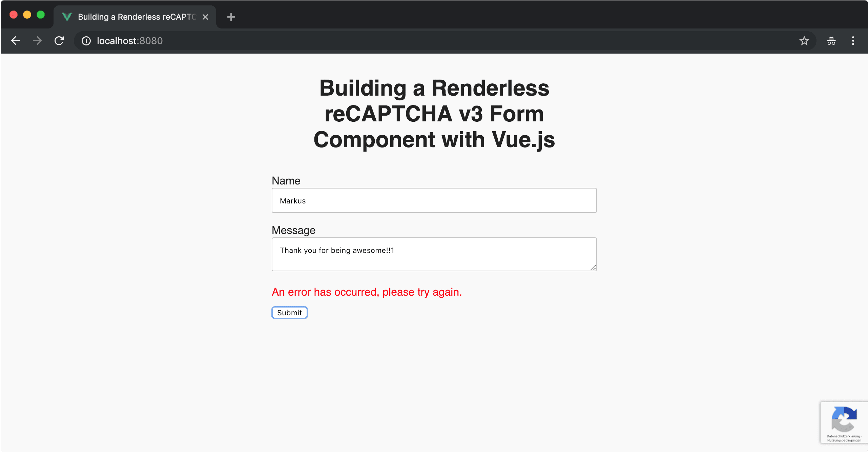
Task: Click into the Name input field
Action: [434, 201]
